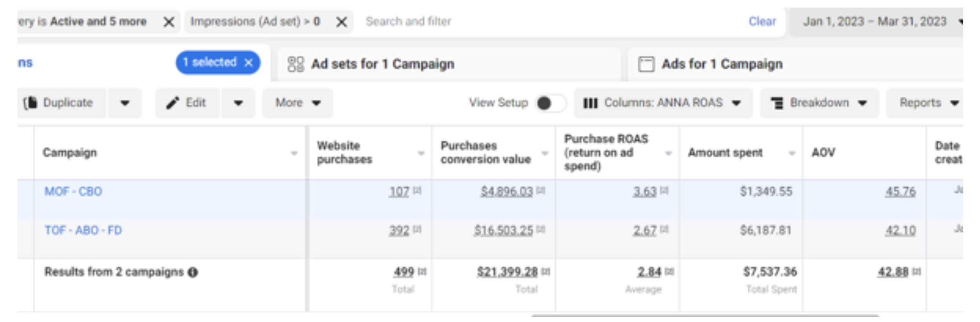Remove the Impressions (Ad set) > 0 filter

tap(342, 22)
